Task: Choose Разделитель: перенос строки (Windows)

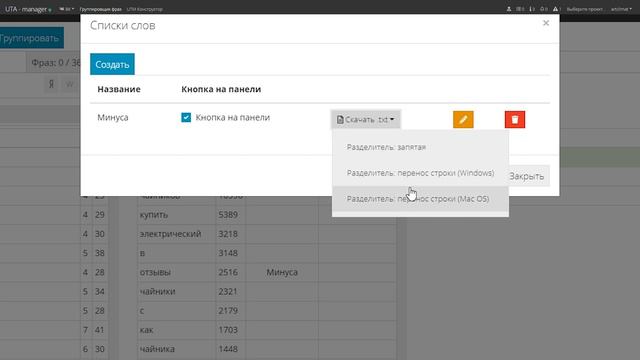Action: coord(420,173)
